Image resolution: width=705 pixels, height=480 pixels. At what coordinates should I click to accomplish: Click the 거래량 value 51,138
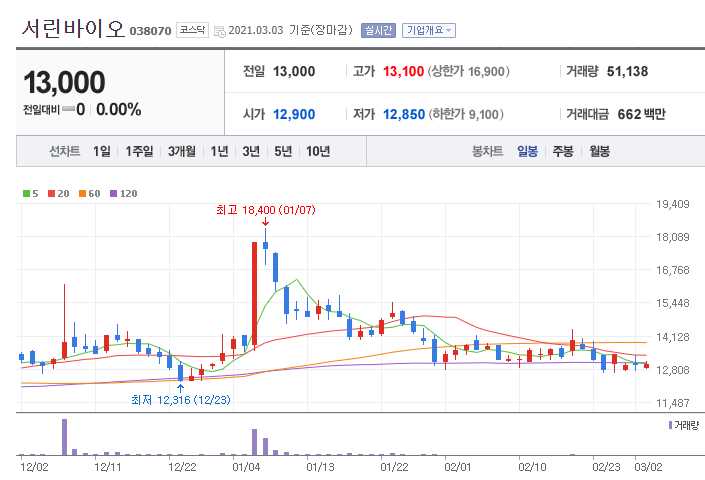click(627, 71)
